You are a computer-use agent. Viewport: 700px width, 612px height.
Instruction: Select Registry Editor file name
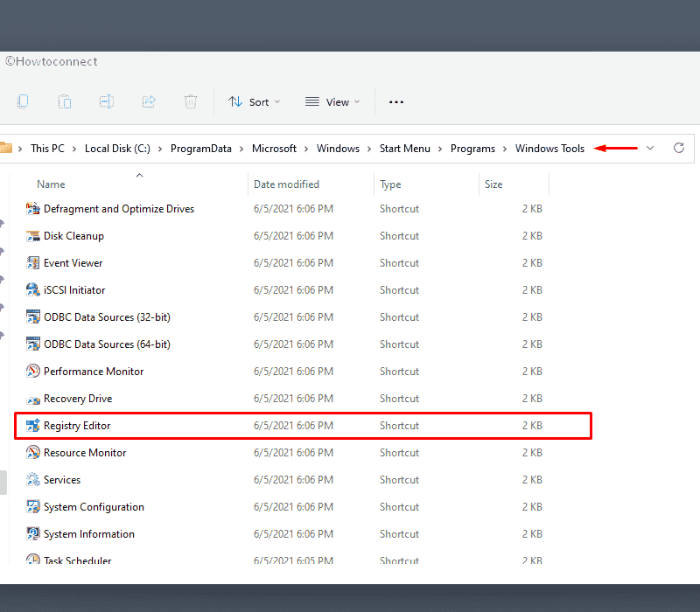77,426
